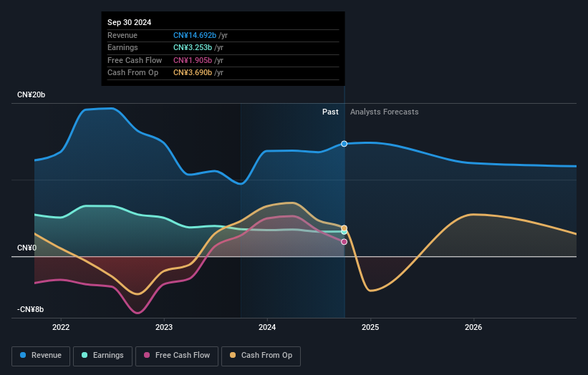Viewport: 588px width, 375px height.
Task: Toggle the Earnings legend button
Action: click(x=102, y=356)
